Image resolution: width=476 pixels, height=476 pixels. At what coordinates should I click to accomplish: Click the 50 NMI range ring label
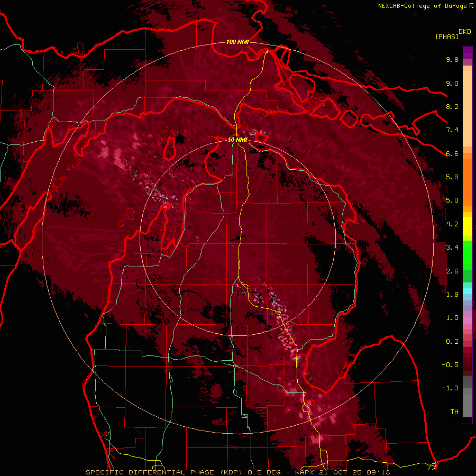coord(237,140)
